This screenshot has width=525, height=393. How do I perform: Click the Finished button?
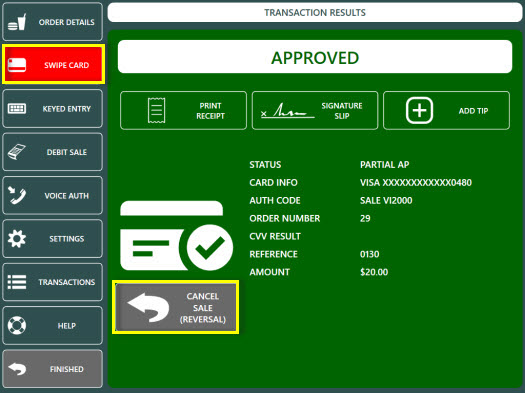tap(53, 369)
